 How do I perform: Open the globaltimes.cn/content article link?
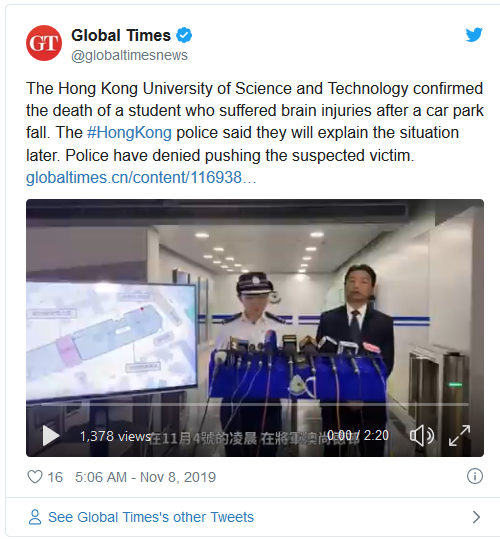pos(141,178)
